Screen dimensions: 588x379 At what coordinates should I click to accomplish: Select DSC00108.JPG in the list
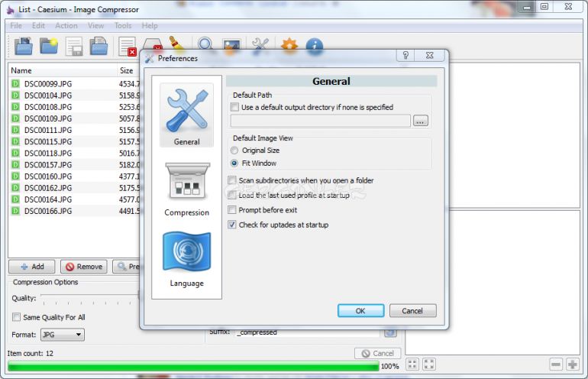point(74,107)
